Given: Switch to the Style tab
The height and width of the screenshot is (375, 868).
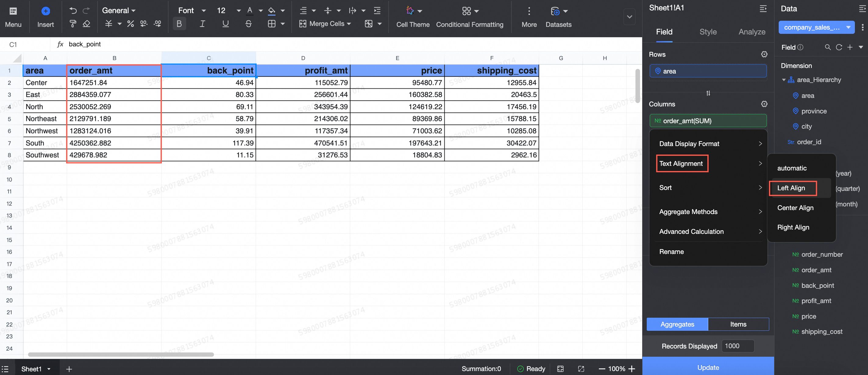Looking at the screenshot, I should pyautogui.click(x=708, y=32).
